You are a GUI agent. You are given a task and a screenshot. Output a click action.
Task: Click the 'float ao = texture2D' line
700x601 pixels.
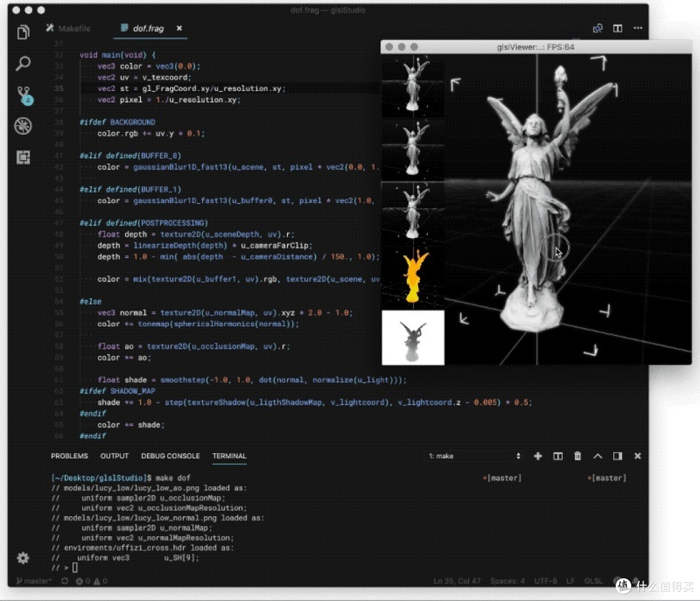(194, 346)
